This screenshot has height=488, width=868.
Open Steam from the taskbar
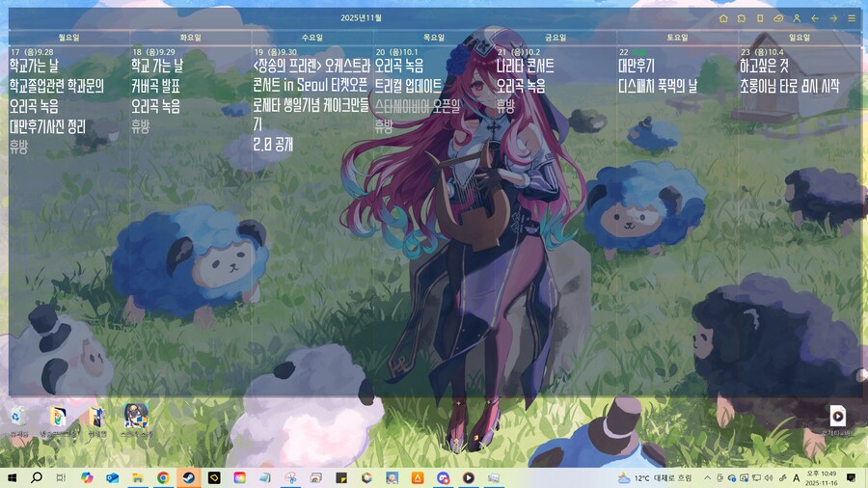coord(189,477)
